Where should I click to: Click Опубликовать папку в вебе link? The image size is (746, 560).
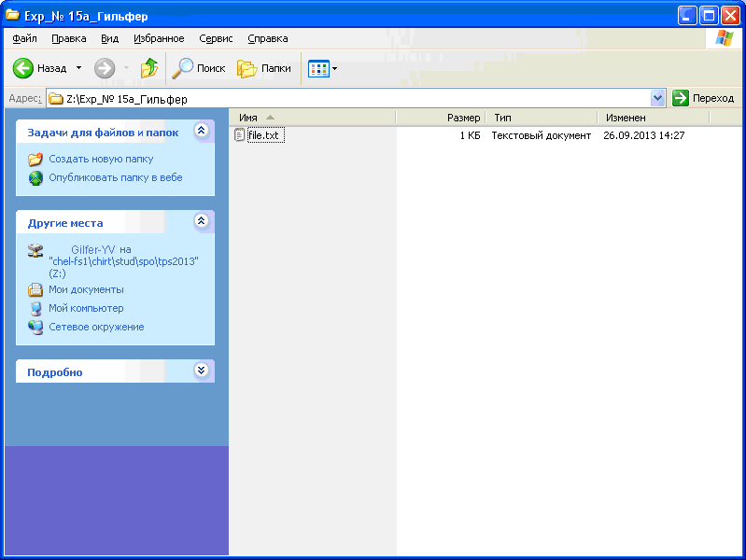pyautogui.click(x=116, y=177)
